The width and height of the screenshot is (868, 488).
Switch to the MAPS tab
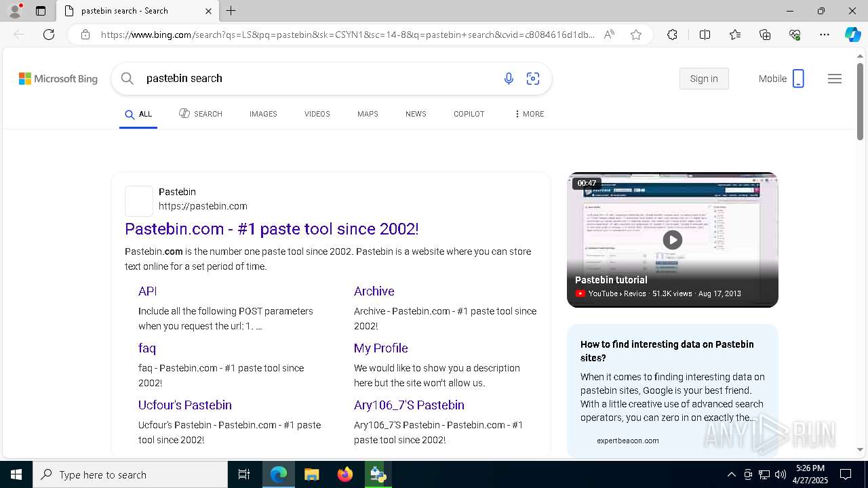point(368,114)
